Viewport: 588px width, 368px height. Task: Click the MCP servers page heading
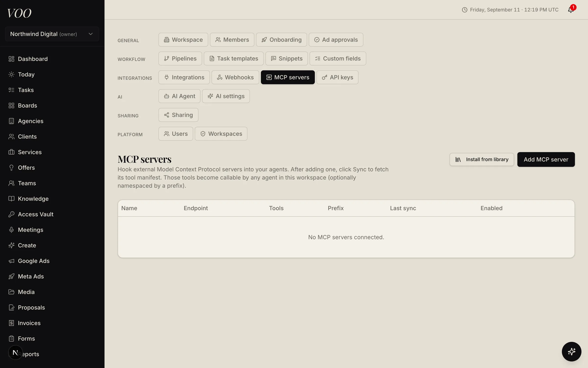[145, 159]
